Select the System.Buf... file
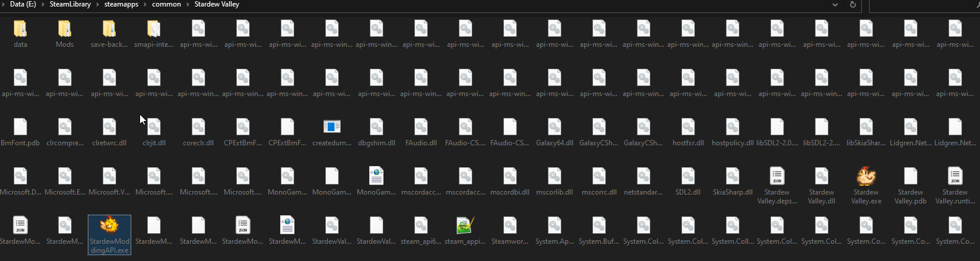 tap(599, 231)
